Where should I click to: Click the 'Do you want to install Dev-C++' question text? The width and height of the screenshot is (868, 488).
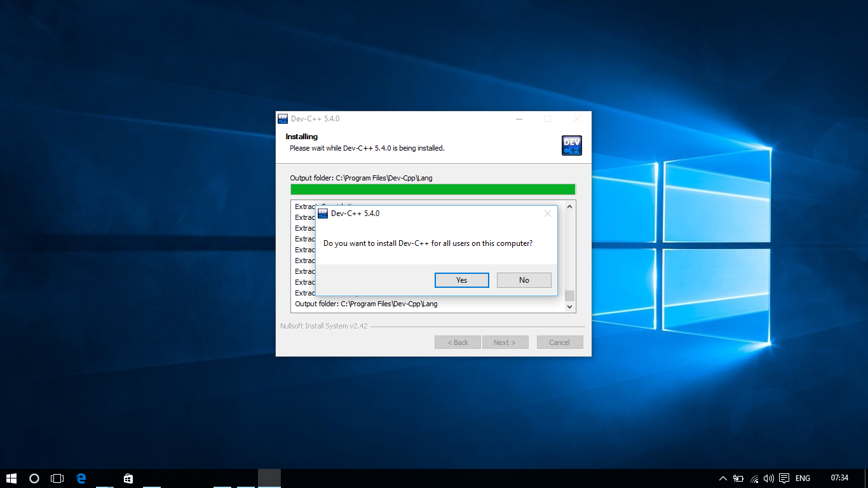428,243
